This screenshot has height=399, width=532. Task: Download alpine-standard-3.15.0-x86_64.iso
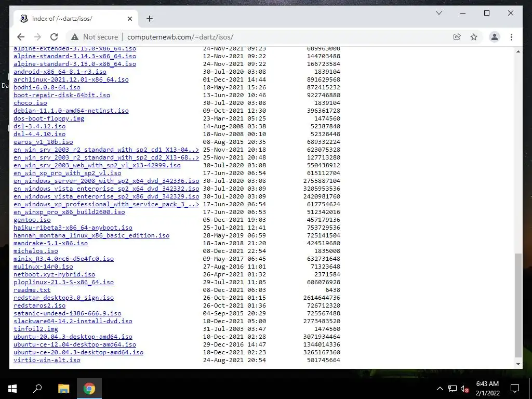[x=75, y=64]
